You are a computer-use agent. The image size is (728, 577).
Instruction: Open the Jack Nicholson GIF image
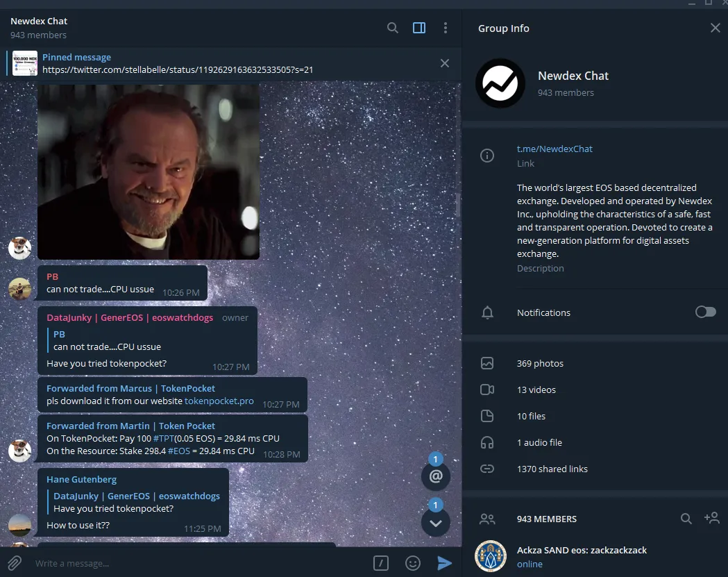tap(148, 172)
